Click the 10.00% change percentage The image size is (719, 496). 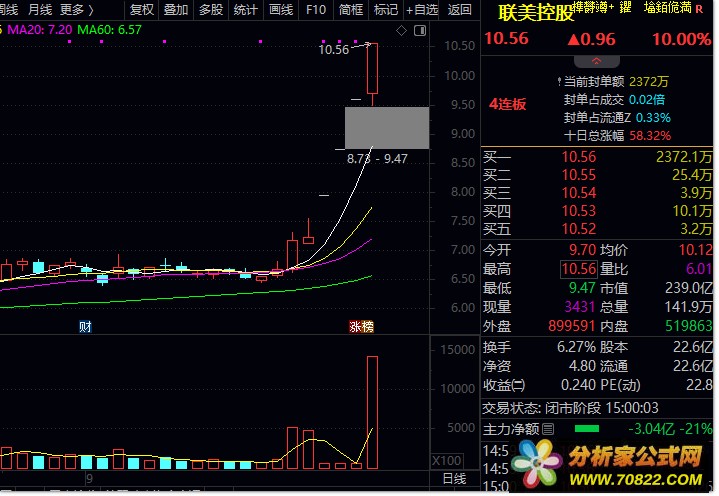tap(681, 39)
